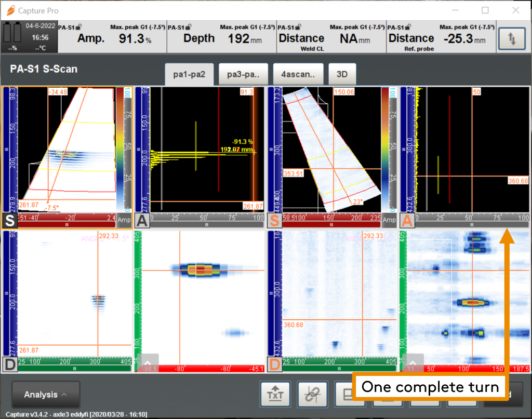This screenshot has height=419, width=532.
Task: Click the chain link icon in bottom toolbar
Action: pos(312,395)
